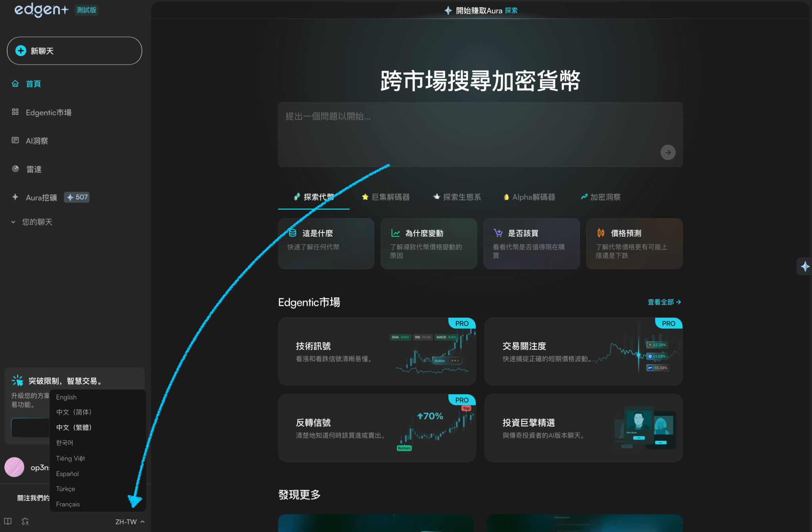
Task: Start a new chat with 新聊天 button
Action: pos(74,51)
